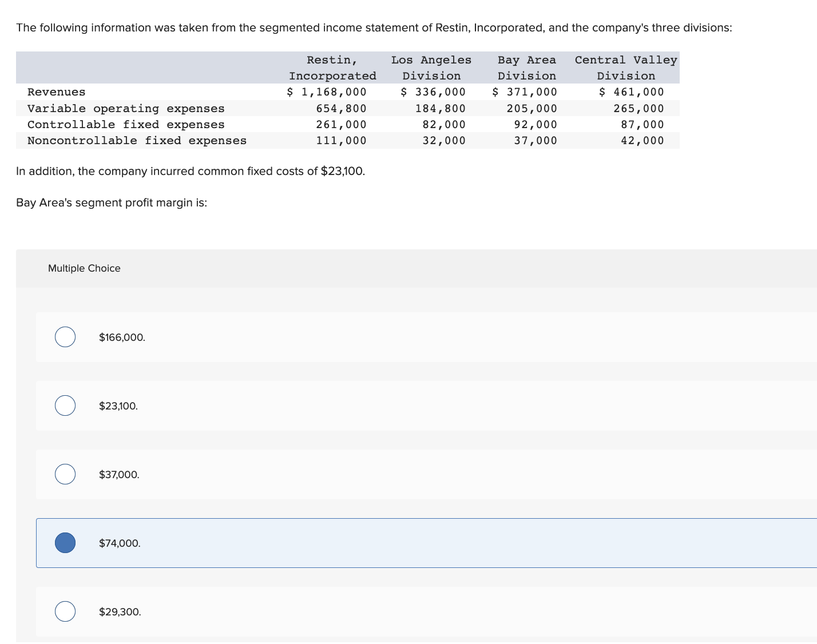Click the Controllable fixed expenses row label
817x644 pixels.
[x=126, y=124]
